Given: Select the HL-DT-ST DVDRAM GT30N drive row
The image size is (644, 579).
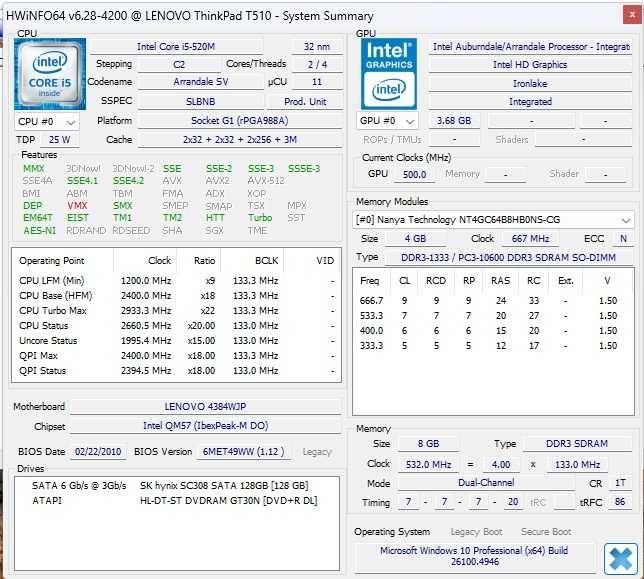Looking at the screenshot, I should (x=175, y=501).
